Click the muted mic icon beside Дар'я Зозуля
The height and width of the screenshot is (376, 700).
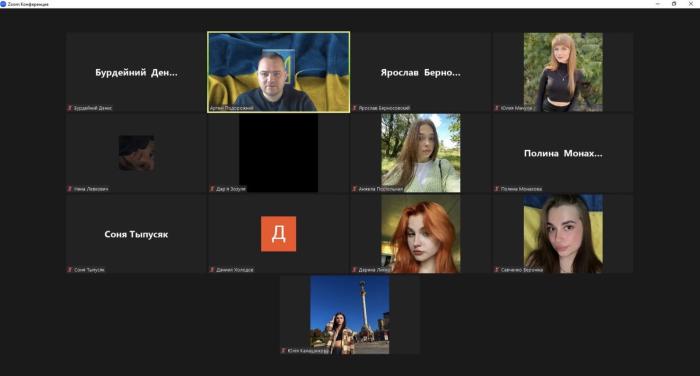[212, 189]
